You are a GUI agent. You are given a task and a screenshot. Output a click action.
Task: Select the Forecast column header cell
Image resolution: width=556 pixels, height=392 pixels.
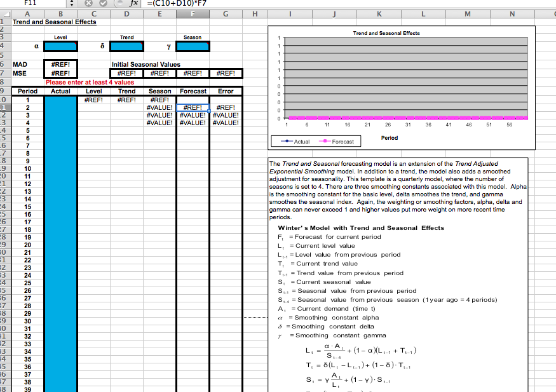point(193,91)
